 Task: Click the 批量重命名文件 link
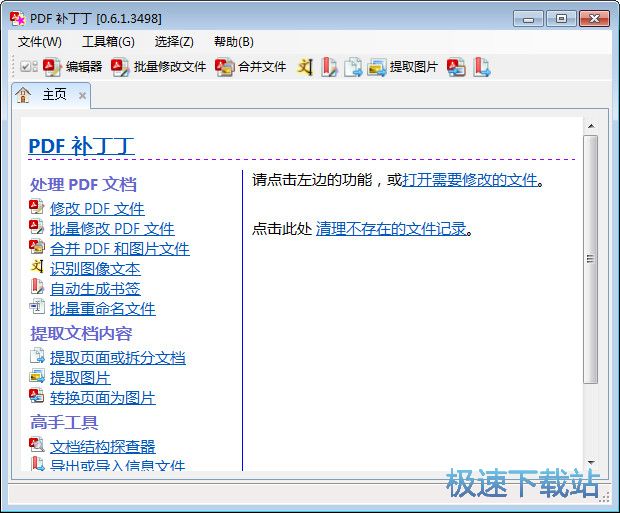(103, 309)
